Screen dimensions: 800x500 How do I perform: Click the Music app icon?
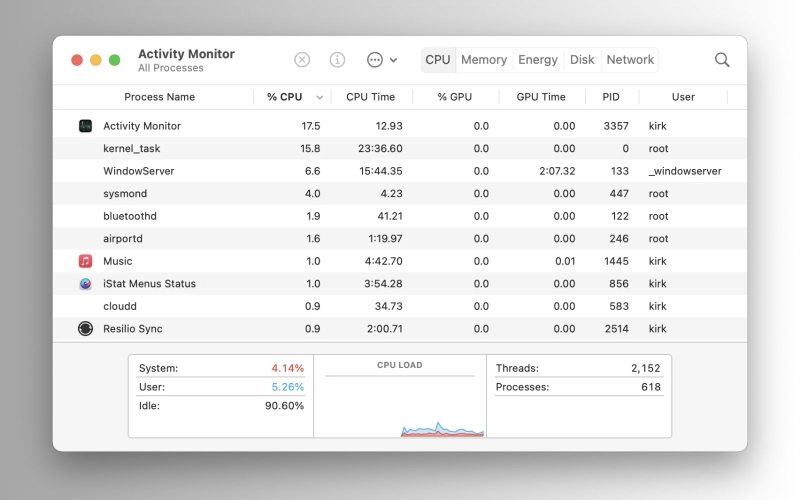(x=85, y=261)
